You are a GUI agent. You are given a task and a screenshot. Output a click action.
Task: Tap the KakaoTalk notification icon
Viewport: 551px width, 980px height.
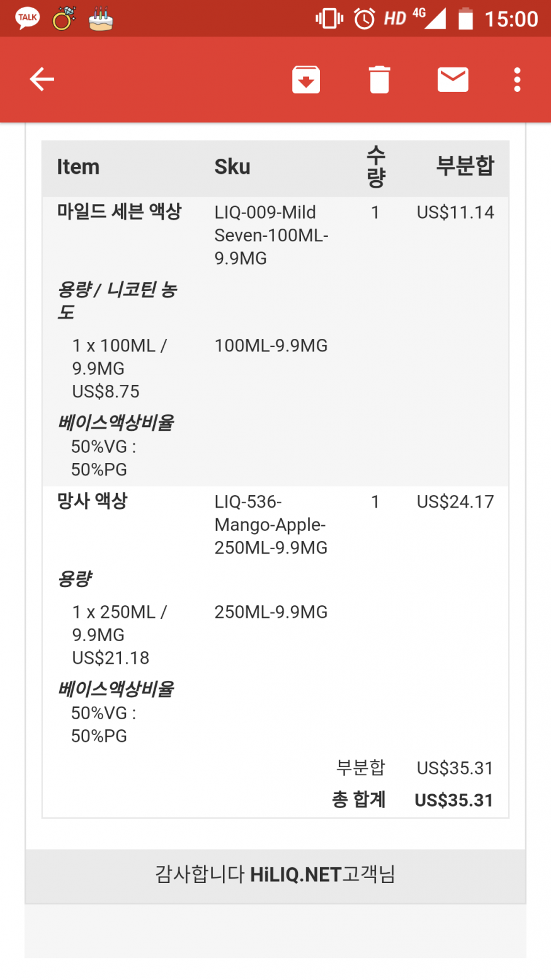tap(28, 18)
